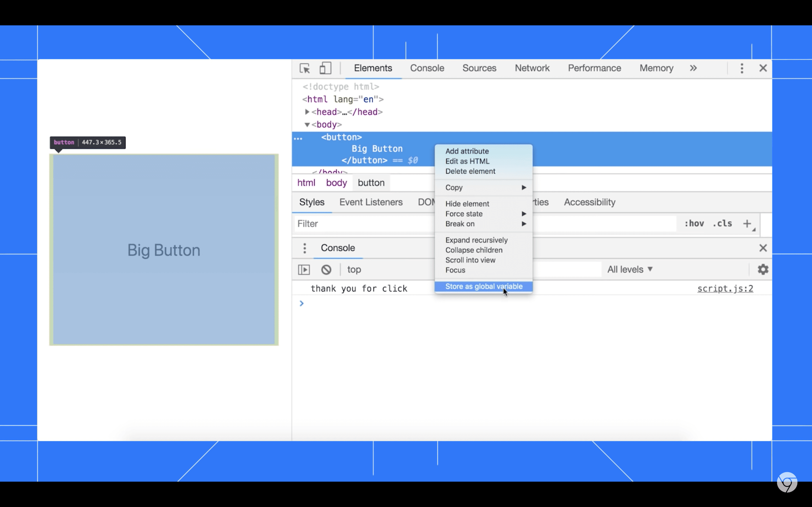812x507 pixels.
Task: Click the block request icon
Action: (326, 269)
